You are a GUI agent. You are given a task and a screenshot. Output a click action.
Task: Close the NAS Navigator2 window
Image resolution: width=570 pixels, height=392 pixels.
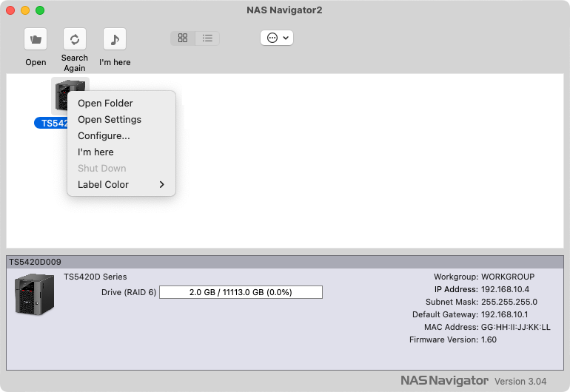point(10,10)
